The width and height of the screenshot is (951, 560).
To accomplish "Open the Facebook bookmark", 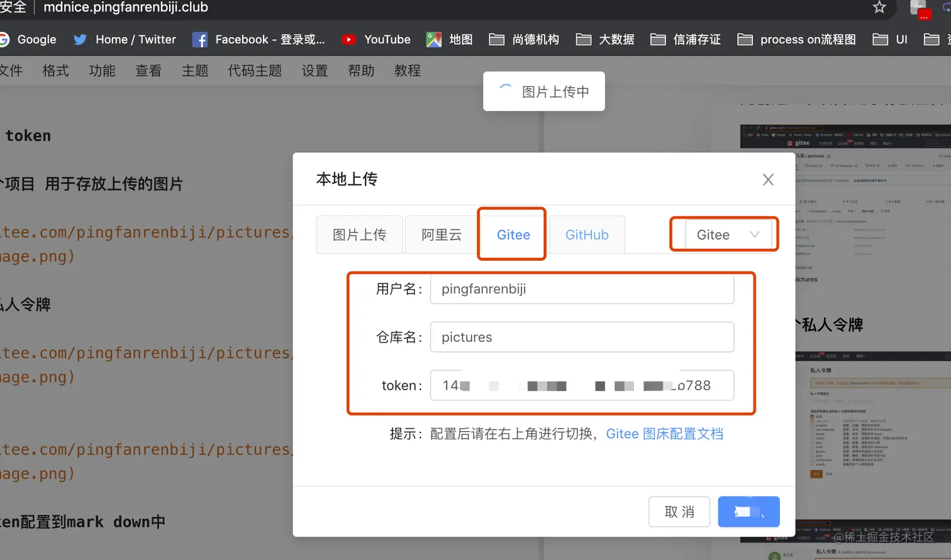I will click(x=259, y=40).
